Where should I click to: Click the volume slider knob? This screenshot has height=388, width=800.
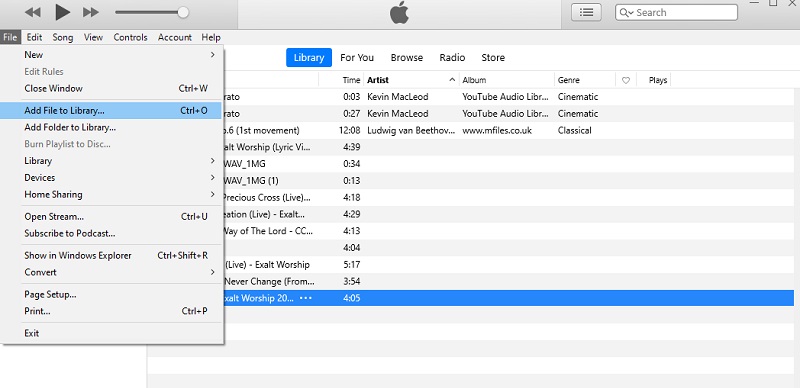(183, 12)
